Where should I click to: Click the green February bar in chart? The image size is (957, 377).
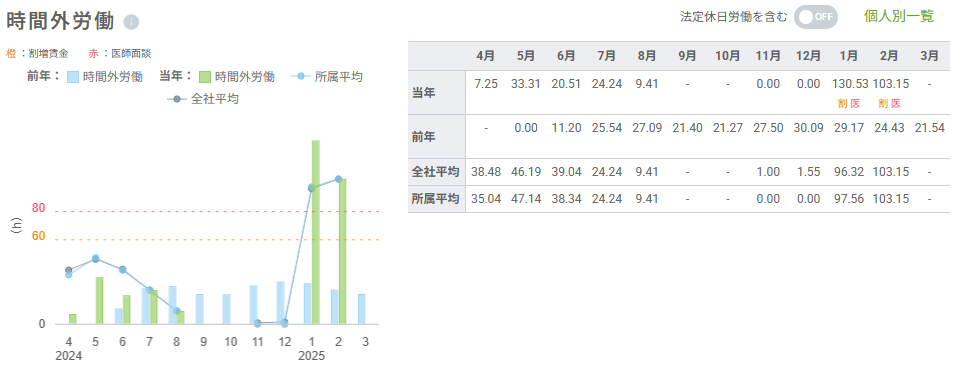(x=342, y=251)
